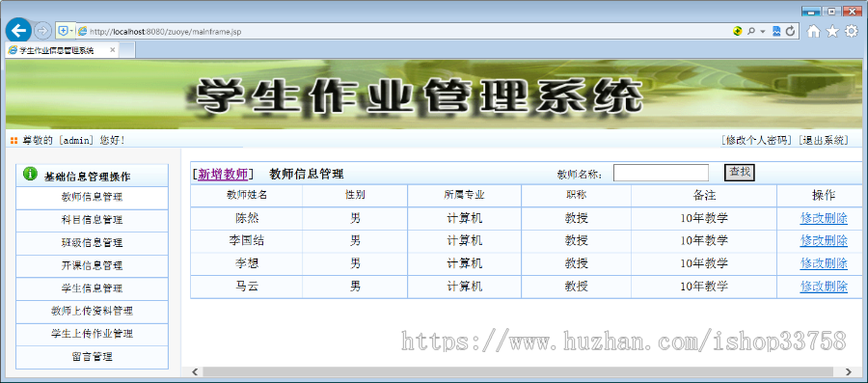Open 班级信息管理 in the sidebar menu
The width and height of the screenshot is (868, 383).
92,243
